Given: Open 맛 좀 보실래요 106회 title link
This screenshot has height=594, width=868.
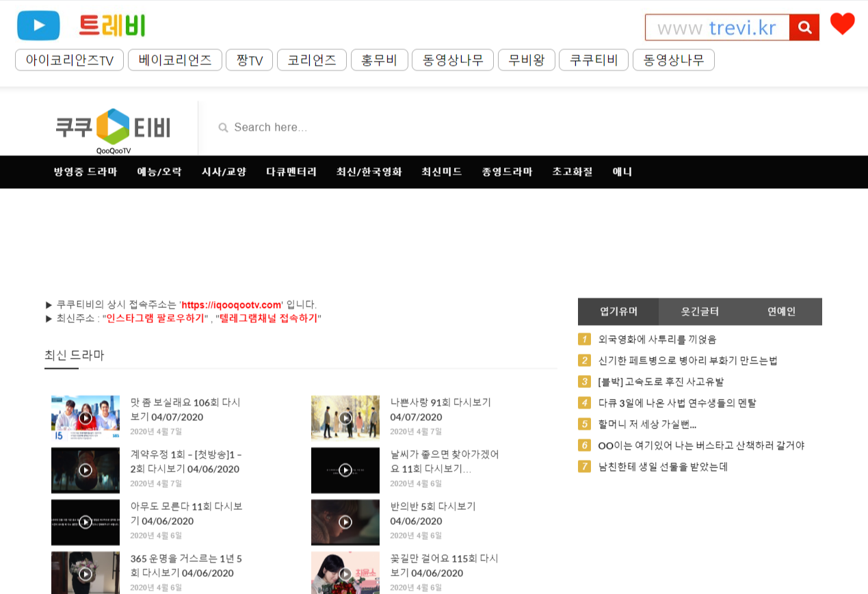Looking at the screenshot, I should (185, 409).
